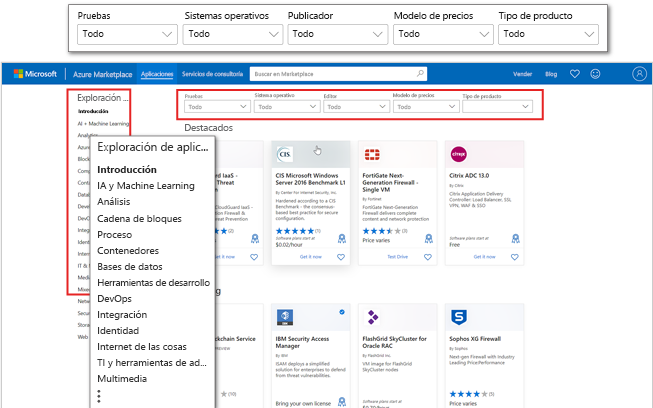This screenshot has width=653, height=408.
Task: Click the Sophos shield logo on XG Firewall card
Action: (459, 317)
